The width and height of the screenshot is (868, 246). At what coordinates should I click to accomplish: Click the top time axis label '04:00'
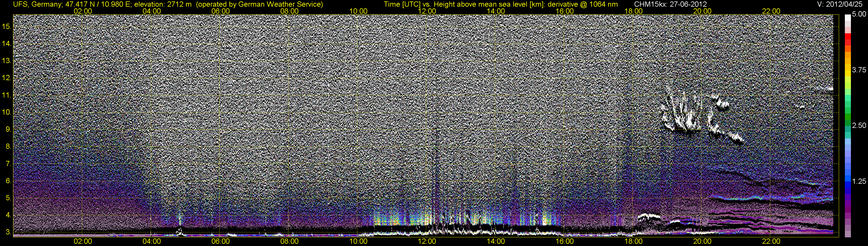pos(152,11)
